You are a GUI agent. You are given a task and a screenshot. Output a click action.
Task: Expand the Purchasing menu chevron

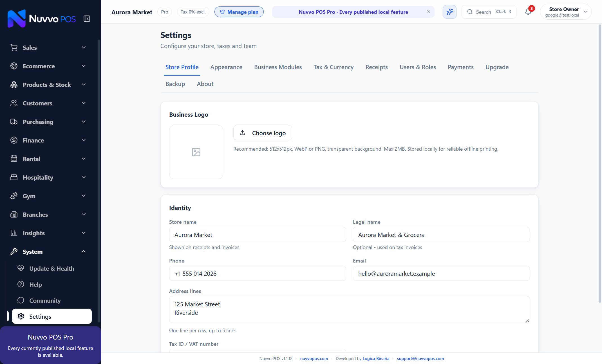click(84, 122)
